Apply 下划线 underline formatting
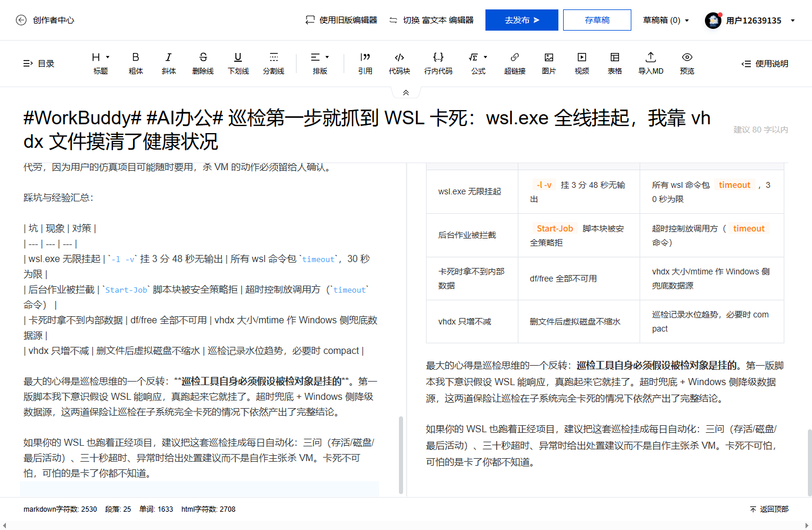Viewport: 812px width, 530px height. pyautogui.click(x=238, y=64)
